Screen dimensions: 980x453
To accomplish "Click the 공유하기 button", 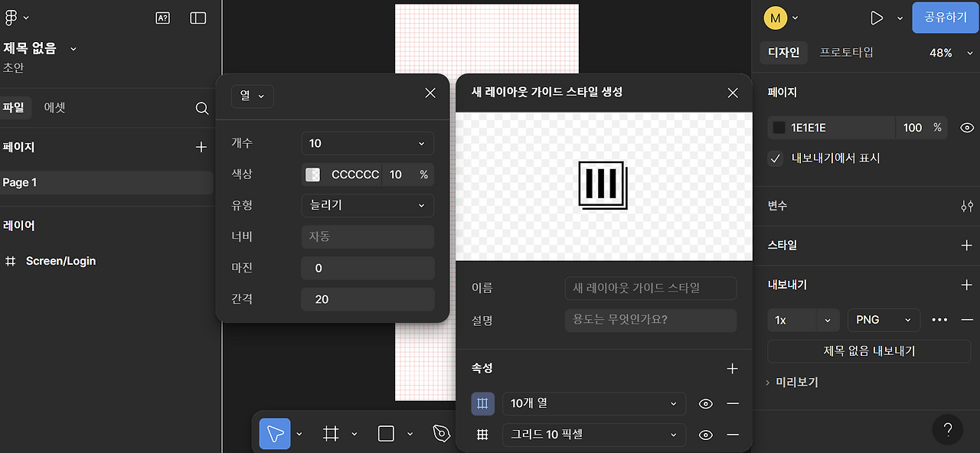I will click(945, 17).
